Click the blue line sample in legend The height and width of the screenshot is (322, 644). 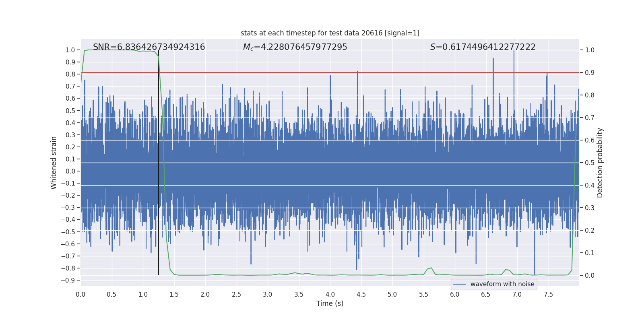459,284
